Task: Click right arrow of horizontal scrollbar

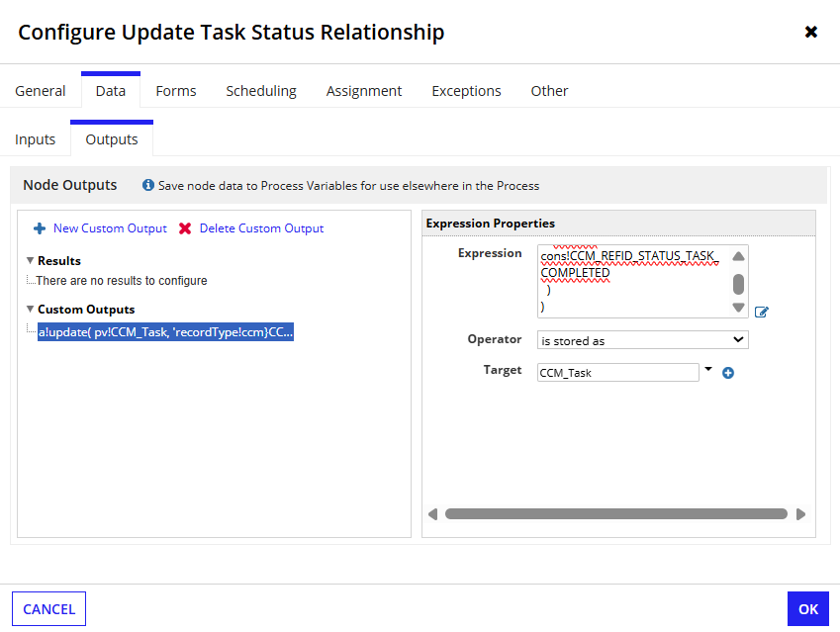Action: pos(800,514)
